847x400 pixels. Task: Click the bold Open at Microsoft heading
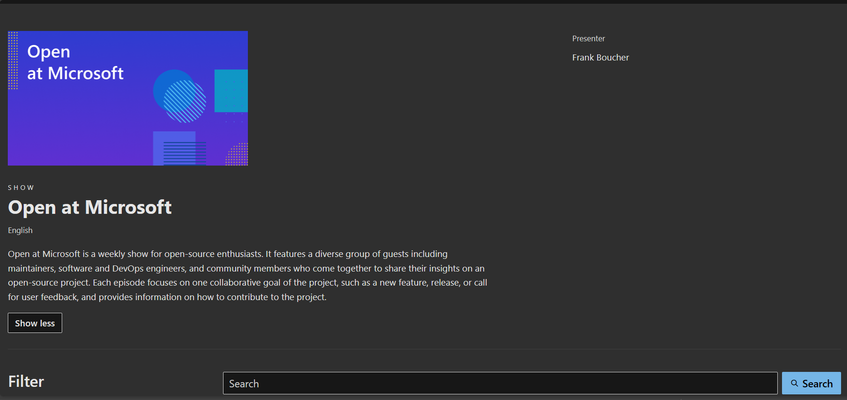coord(90,207)
